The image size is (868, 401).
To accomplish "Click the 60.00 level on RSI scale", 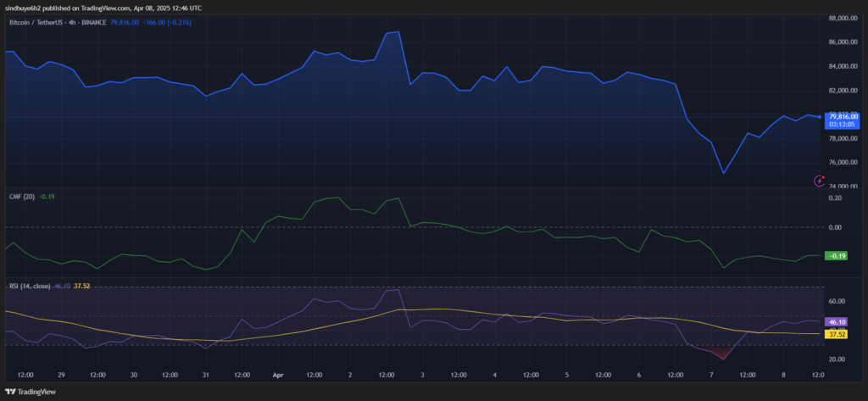I will pyautogui.click(x=837, y=301).
